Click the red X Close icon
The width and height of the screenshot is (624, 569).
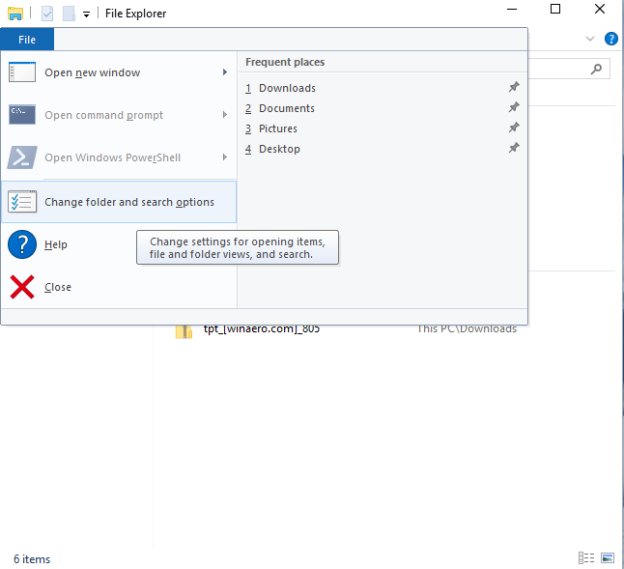click(22, 287)
